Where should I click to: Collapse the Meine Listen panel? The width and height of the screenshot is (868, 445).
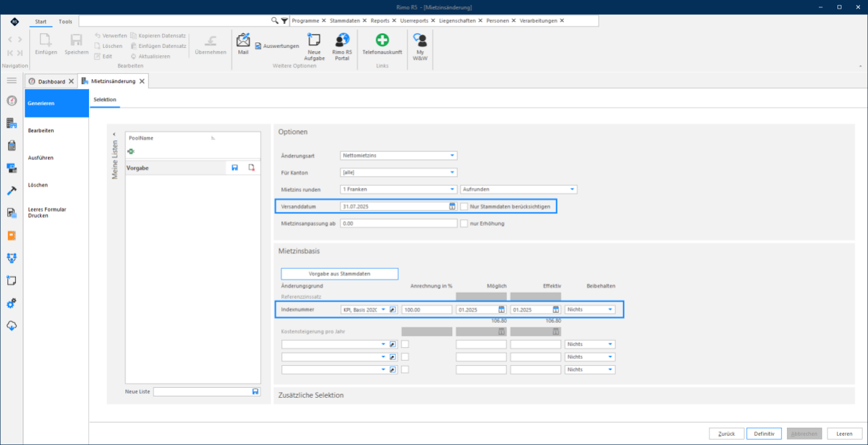coord(114,134)
